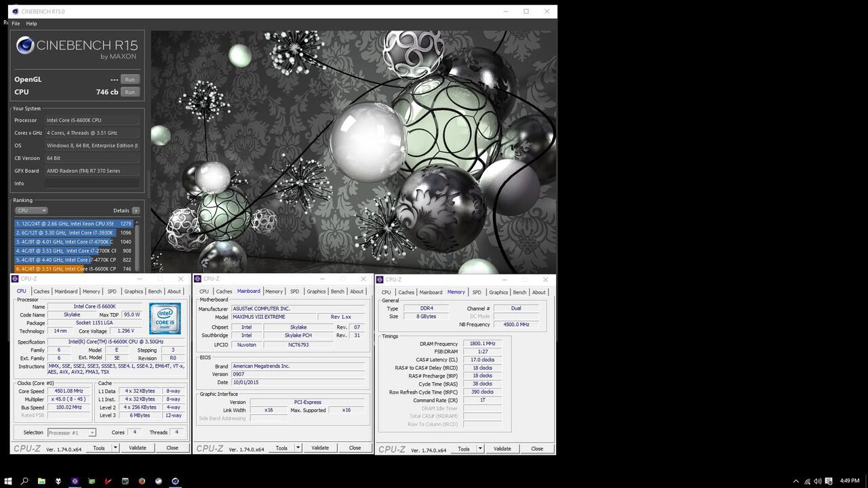The height and width of the screenshot is (488, 868).
Task: Click the AMD Radeon R7 370 field
Action: (x=92, y=171)
